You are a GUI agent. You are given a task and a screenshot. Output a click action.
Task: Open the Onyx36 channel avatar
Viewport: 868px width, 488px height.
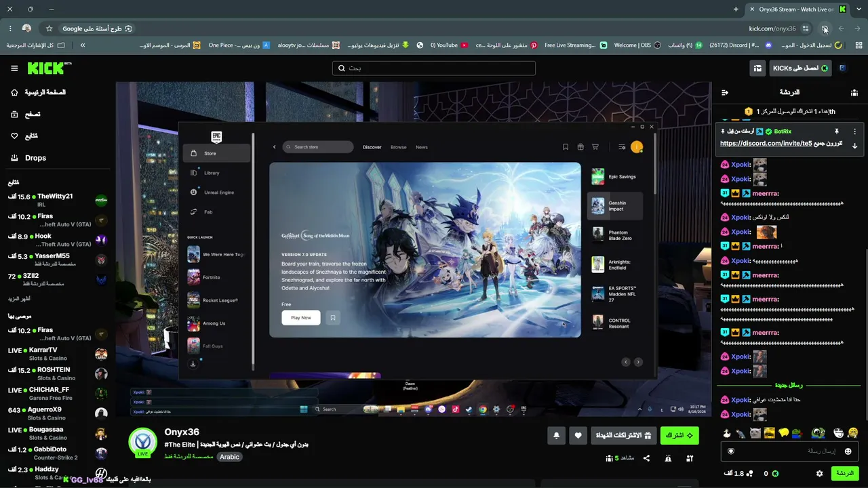tap(143, 443)
